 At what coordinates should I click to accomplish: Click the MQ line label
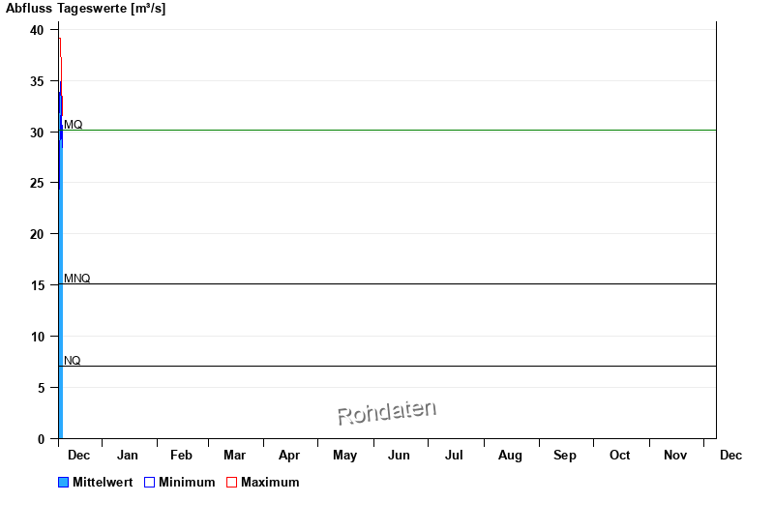click(74, 125)
